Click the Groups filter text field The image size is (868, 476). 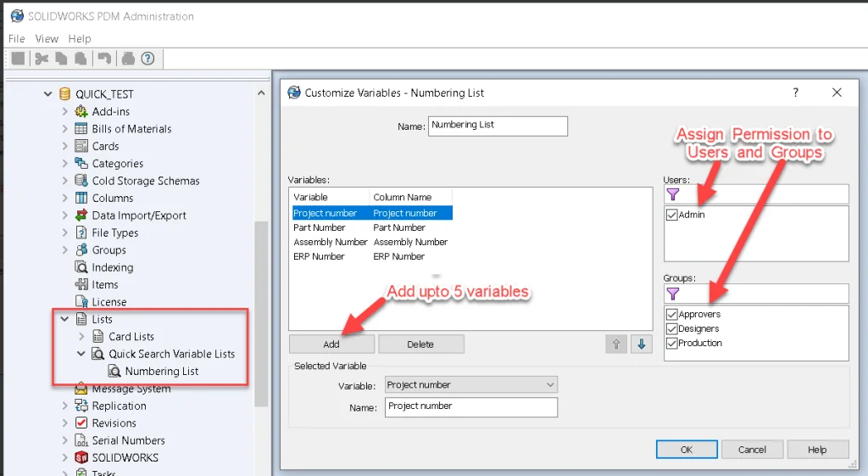coord(756,294)
